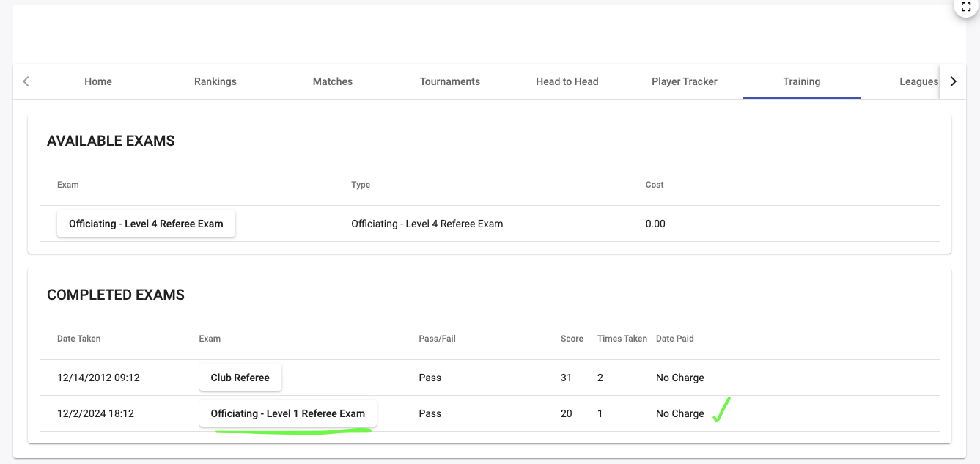Click the Pass/Fail column header
Viewport: 980px width, 464px height.
tap(437, 339)
